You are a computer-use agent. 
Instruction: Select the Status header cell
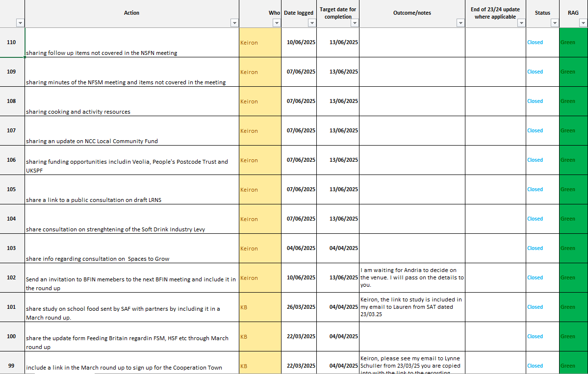click(x=542, y=14)
